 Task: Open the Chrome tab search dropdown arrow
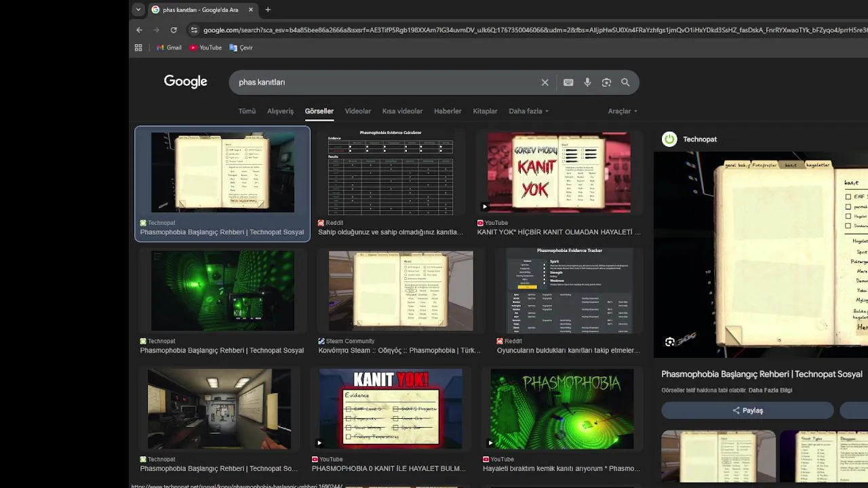(x=138, y=9)
